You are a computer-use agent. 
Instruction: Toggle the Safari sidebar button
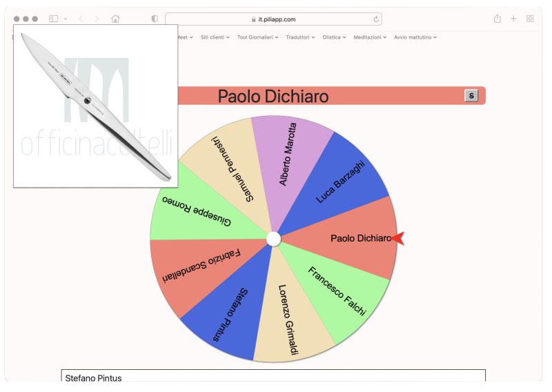point(54,19)
